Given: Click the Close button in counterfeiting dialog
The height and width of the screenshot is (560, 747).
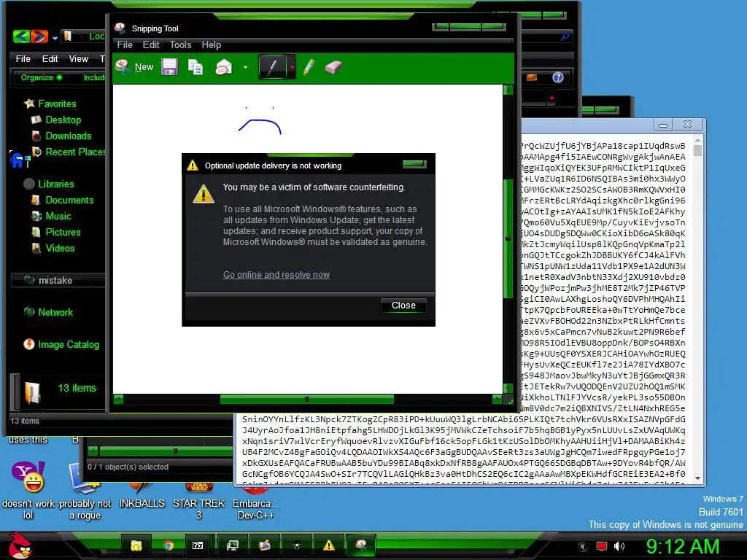Looking at the screenshot, I should point(403,306).
